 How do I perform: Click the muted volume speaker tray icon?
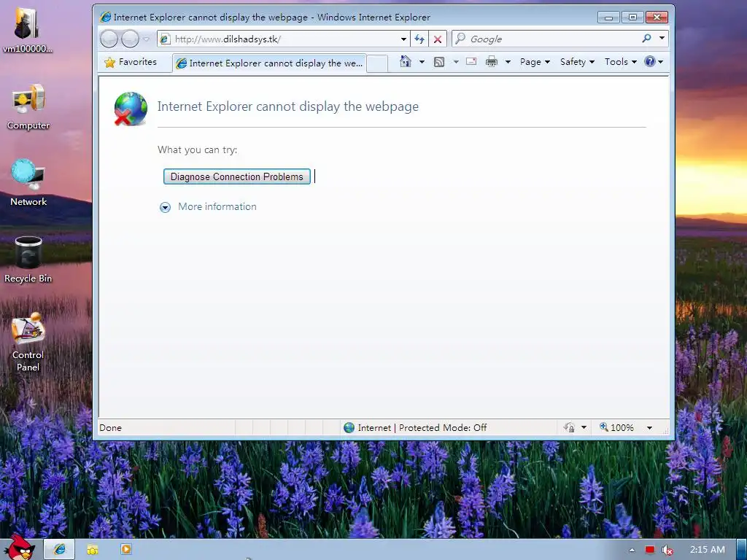667,550
